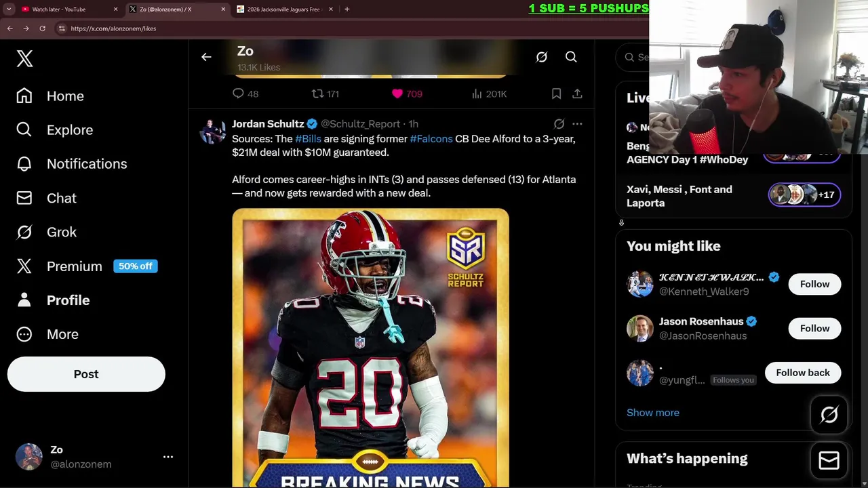Open Jordan Schultz name link
Image resolution: width=868 pixels, height=488 pixels.
(x=268, y=124)
